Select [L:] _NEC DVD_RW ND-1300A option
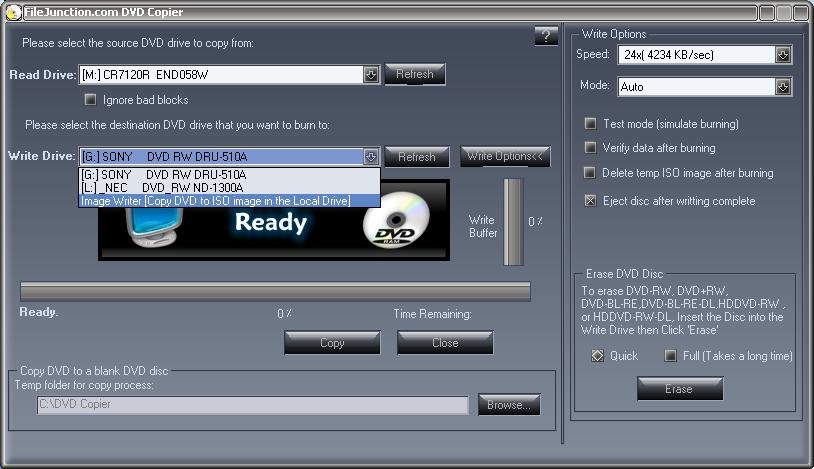Screen dimensions: 814x469 [229, 187]
